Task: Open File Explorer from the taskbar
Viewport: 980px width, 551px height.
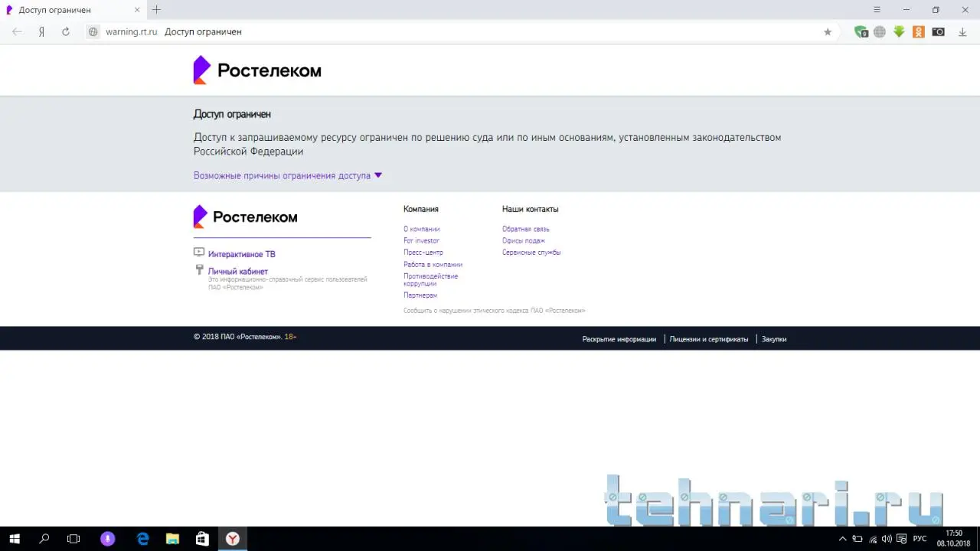Action: (x=172, y=539)
